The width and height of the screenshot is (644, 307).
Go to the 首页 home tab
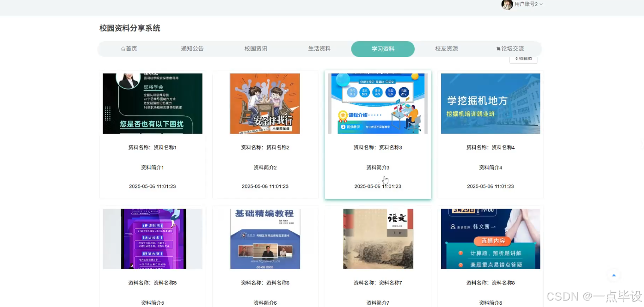pos(129,48)
